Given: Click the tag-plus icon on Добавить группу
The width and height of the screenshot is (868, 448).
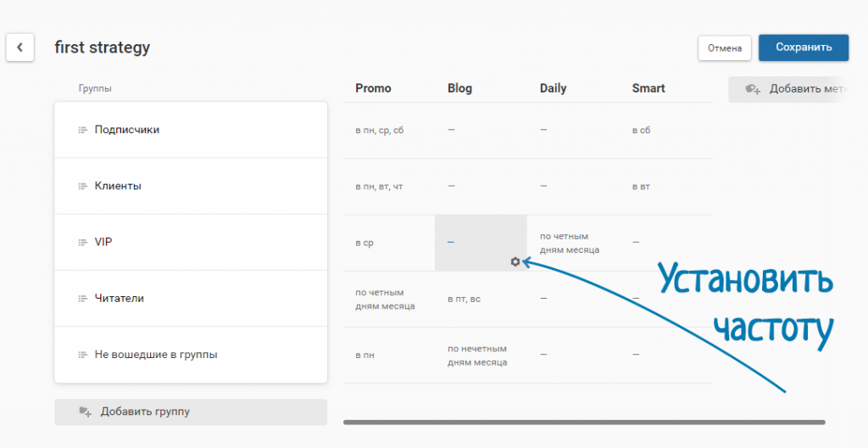Looking at the screenshot, I should pyautogui.click(x=85, y=412).
